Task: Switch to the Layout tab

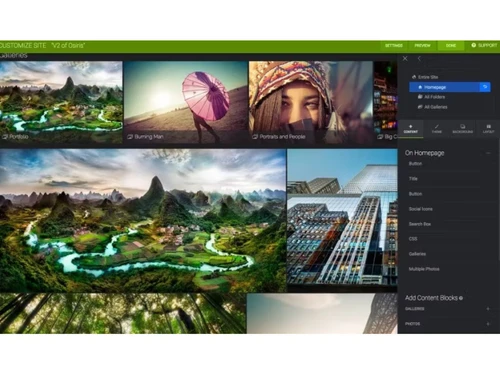Action: click(x=488, y=129)
